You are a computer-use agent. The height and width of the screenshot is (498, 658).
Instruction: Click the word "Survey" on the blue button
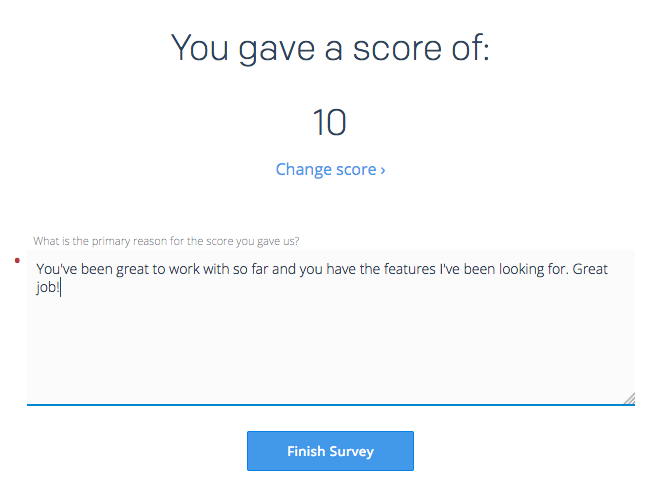click(x=350, y=451)
